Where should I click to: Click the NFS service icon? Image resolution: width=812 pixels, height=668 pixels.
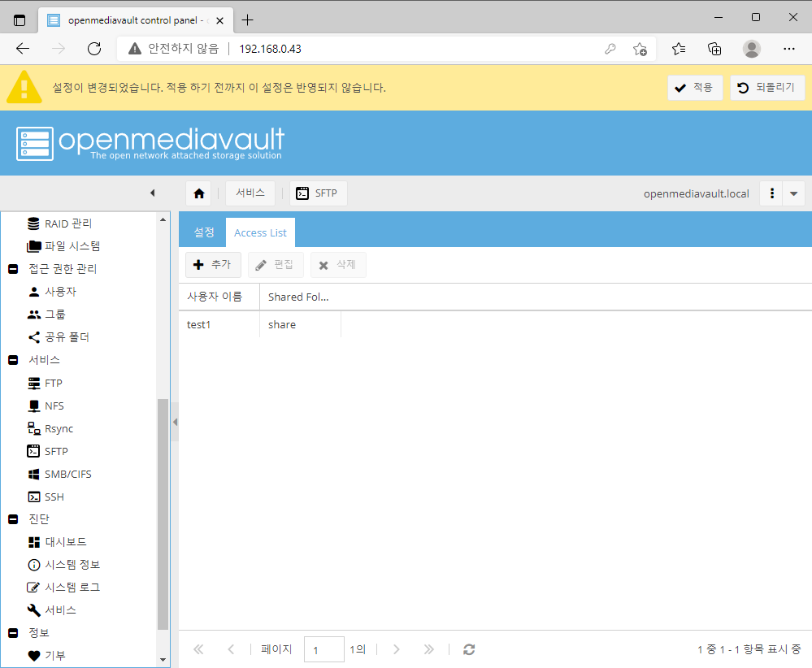pyautogui.click(x=33, y=406)
